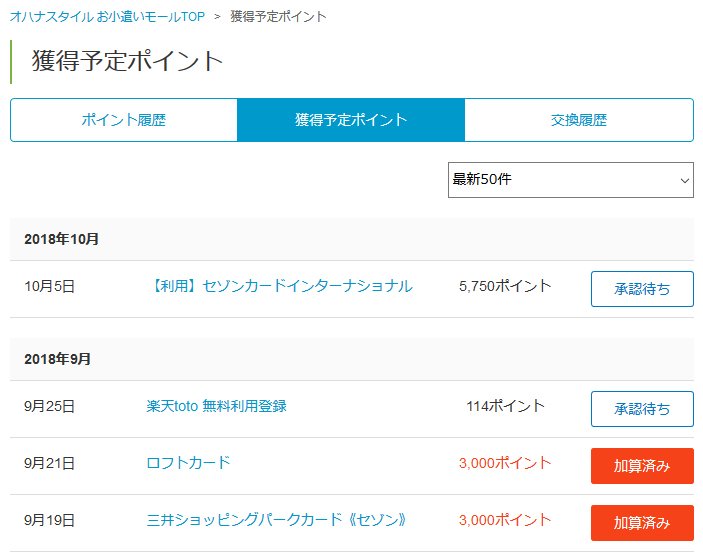This screenshot has height=560, width=703.
Task: Click 加算済み button for 9月19日 row
Action: click(642, 523)
